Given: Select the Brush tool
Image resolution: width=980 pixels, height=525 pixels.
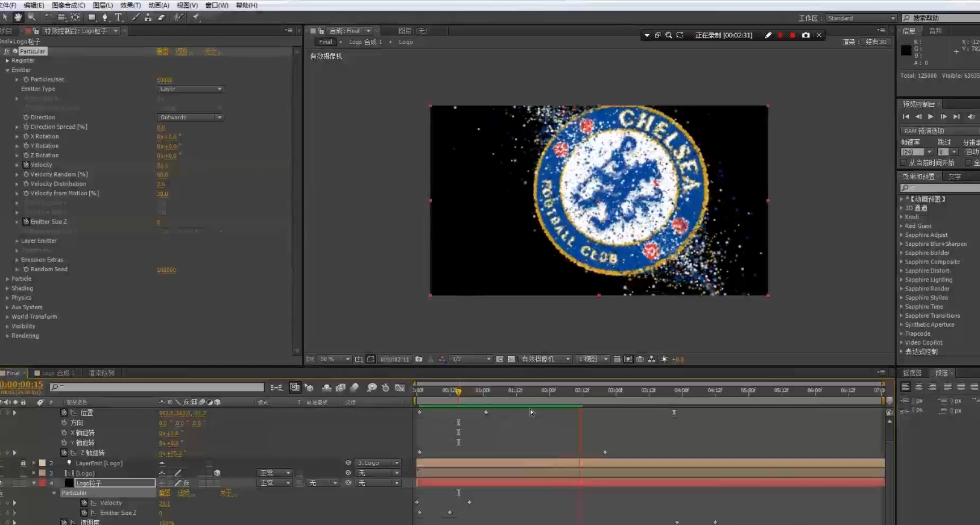Looking at the screenshot, I should tap(136, 17).
